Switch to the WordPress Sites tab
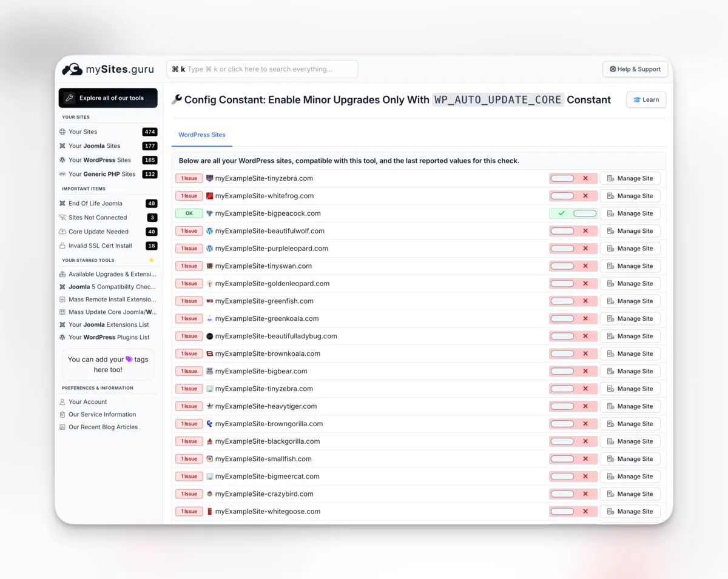This screenshot has height=579, width=728. 201,135
